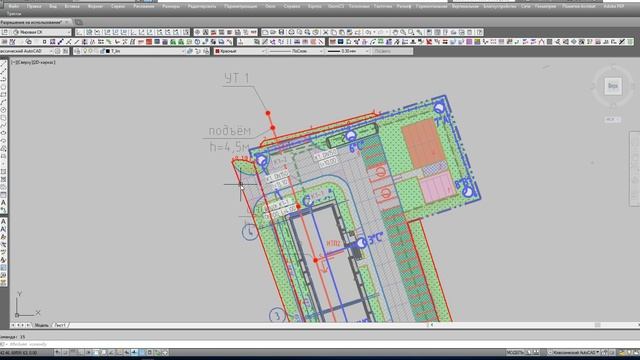
Task: Expand the layer list dropdown T_lin
Action: tap(183, 51)
